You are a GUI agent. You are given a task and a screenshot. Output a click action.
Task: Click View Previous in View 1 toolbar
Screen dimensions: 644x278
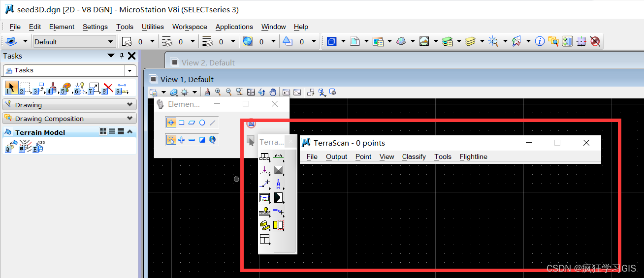[286, 92]
